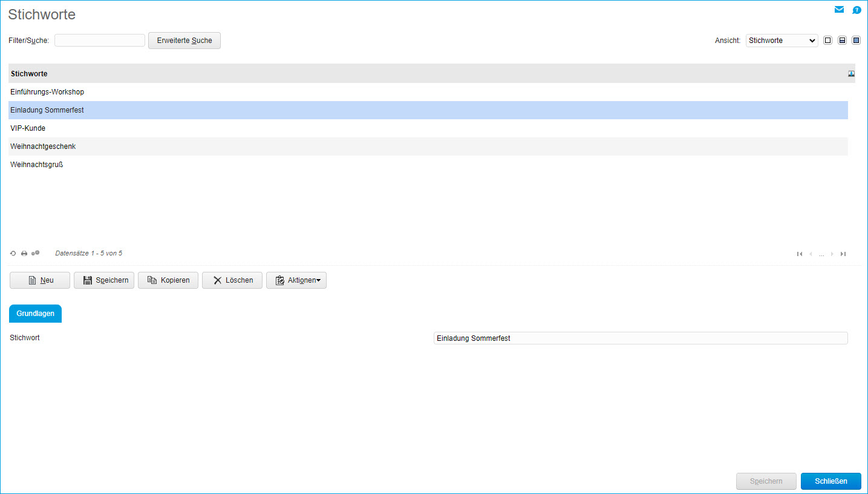Click the column export icon in table header
868x494 pixels.
tap(851, 74)
